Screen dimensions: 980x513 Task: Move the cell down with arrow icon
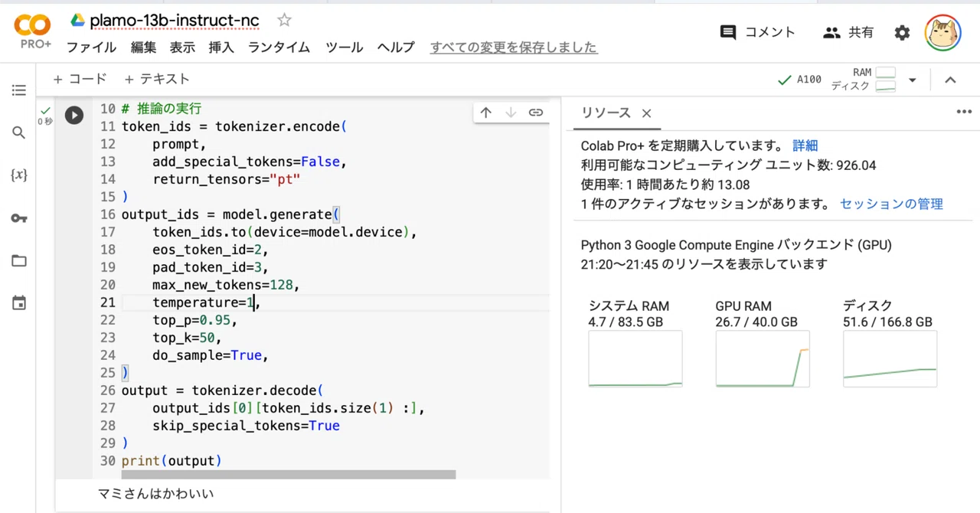coord(511,113)
